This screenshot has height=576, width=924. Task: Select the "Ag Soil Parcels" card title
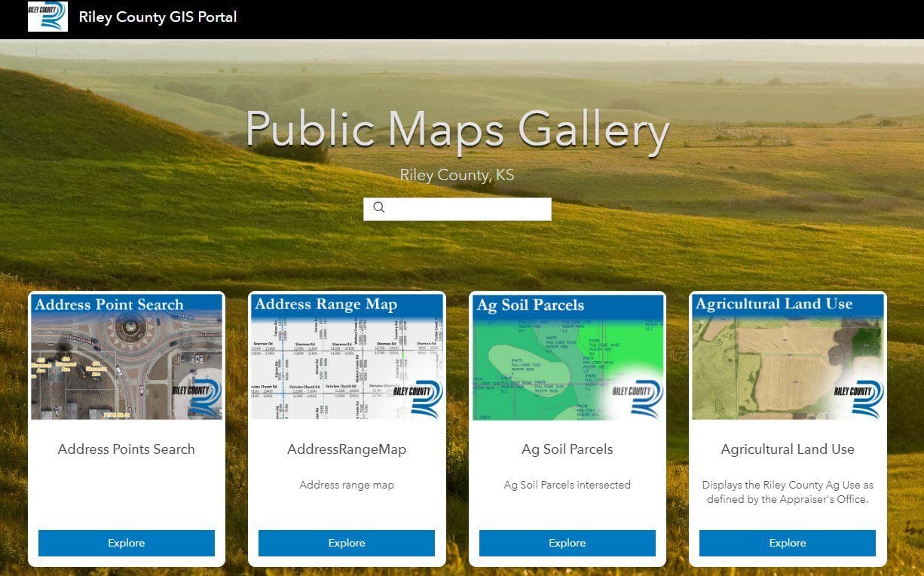[566, 449]
